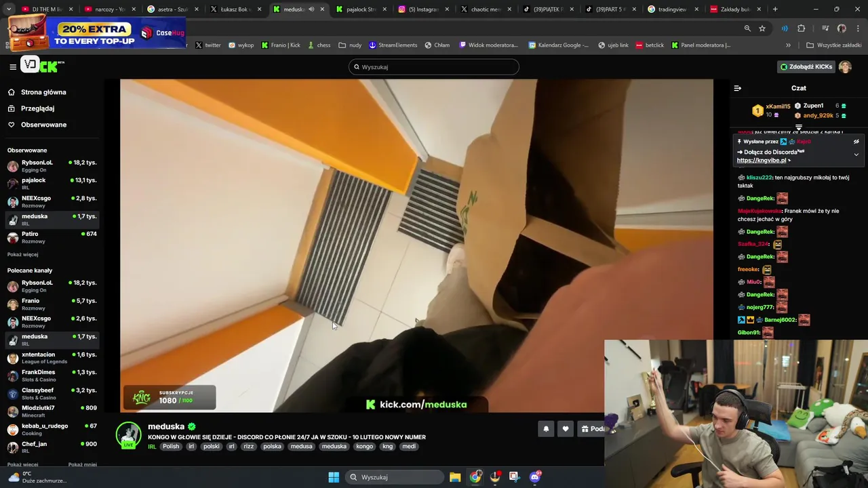Image resolution: width=868 pixels, height=488 pixels.
Task: Bookmark this page with the star icon
Action: coord(762,28)
